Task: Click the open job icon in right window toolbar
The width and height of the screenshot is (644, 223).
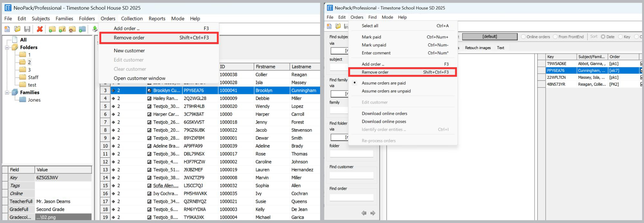Action: (x=338, y=26)
